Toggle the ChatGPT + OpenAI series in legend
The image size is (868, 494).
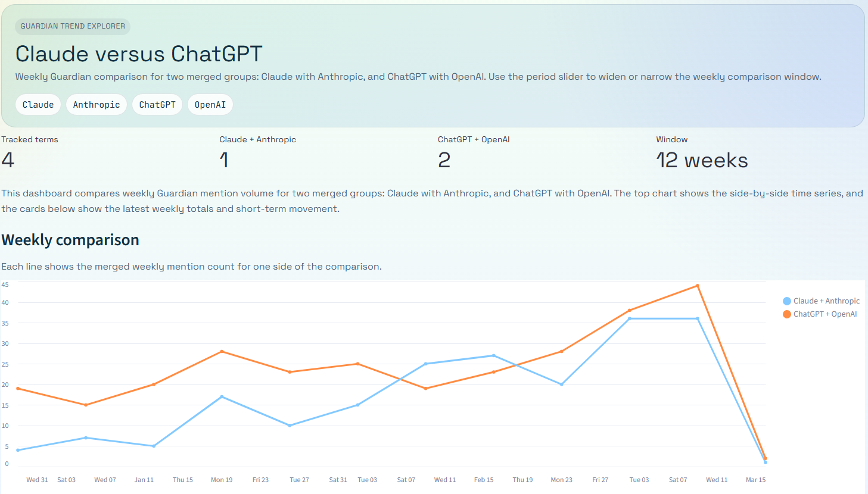(825, 314)
